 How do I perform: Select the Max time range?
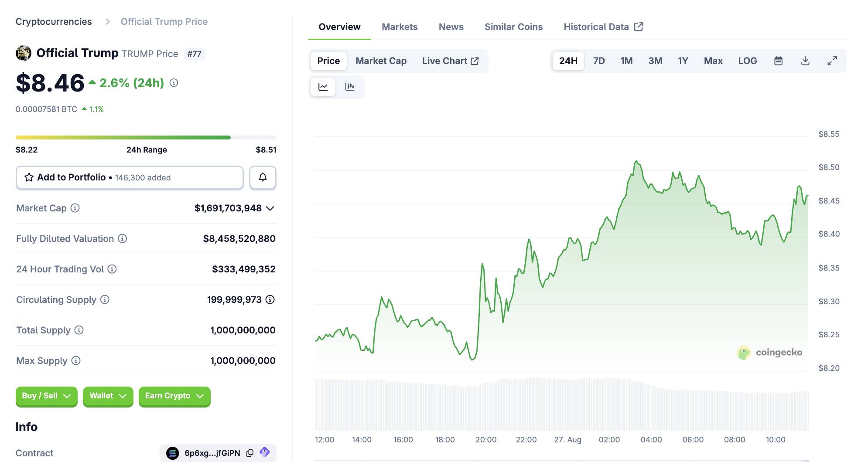pos(713,61)
